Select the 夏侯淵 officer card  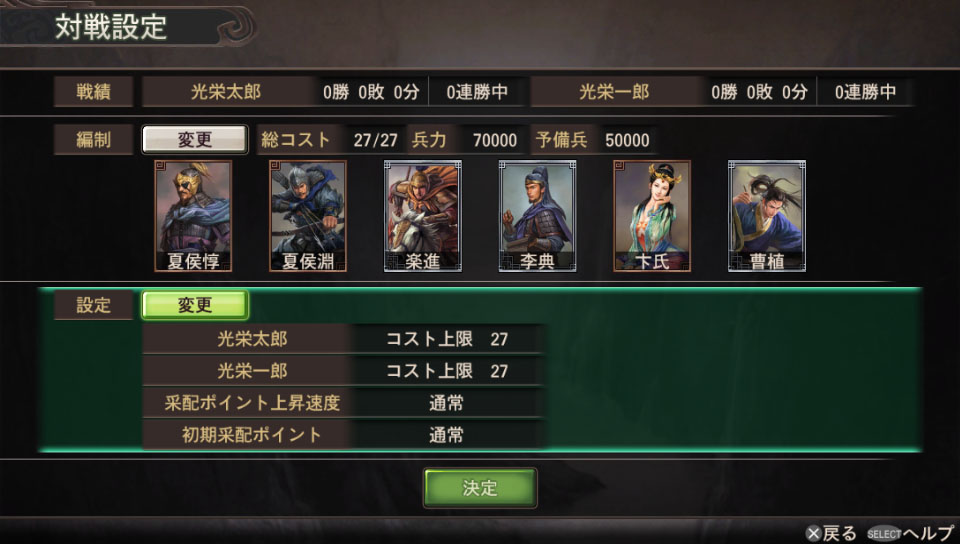click(x=307, y=215)
